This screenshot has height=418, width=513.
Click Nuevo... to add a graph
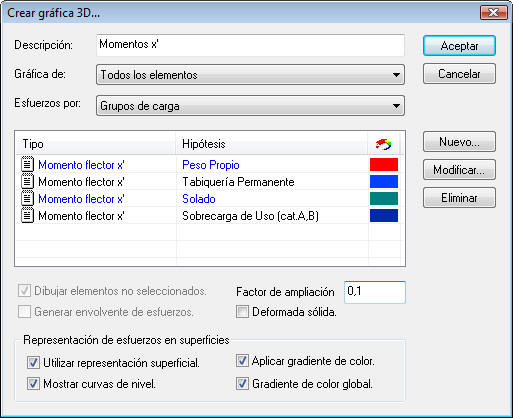point(459,142)
